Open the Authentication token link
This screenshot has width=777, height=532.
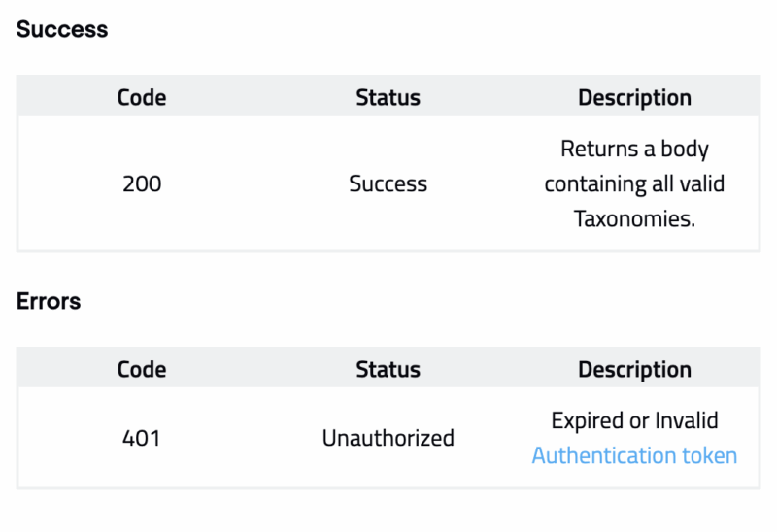point(634,455)
